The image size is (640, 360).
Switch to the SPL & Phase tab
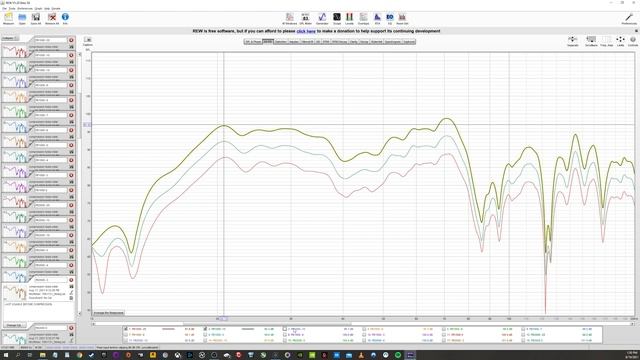coord(253,42)
